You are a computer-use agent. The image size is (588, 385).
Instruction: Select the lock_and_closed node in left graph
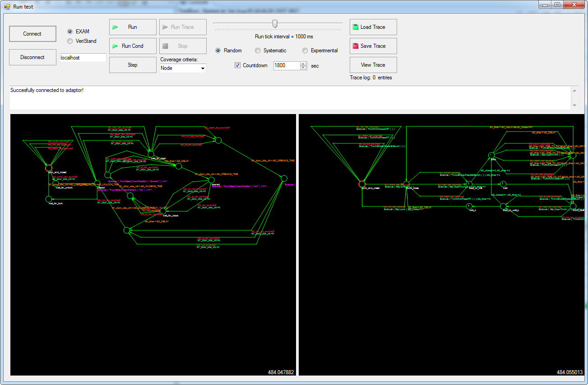(x=49, y=168)
